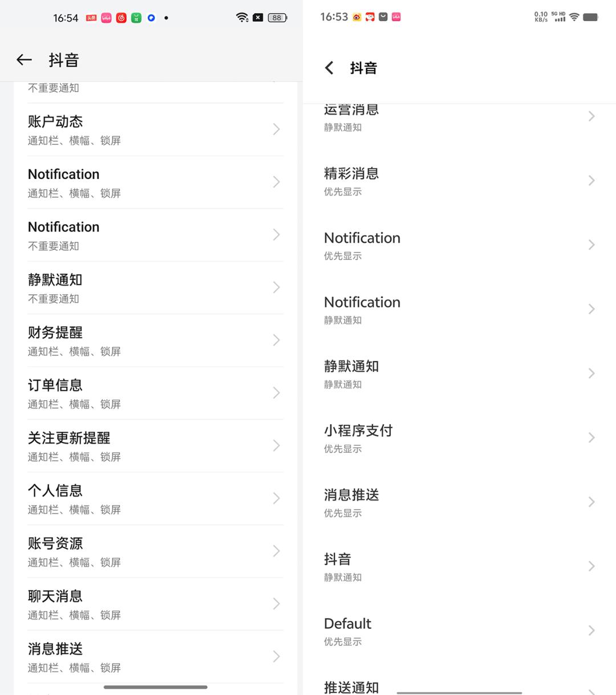Tap the back chevron on the right phone
This screenshot has width=616, height=695.
pos(329,68)
